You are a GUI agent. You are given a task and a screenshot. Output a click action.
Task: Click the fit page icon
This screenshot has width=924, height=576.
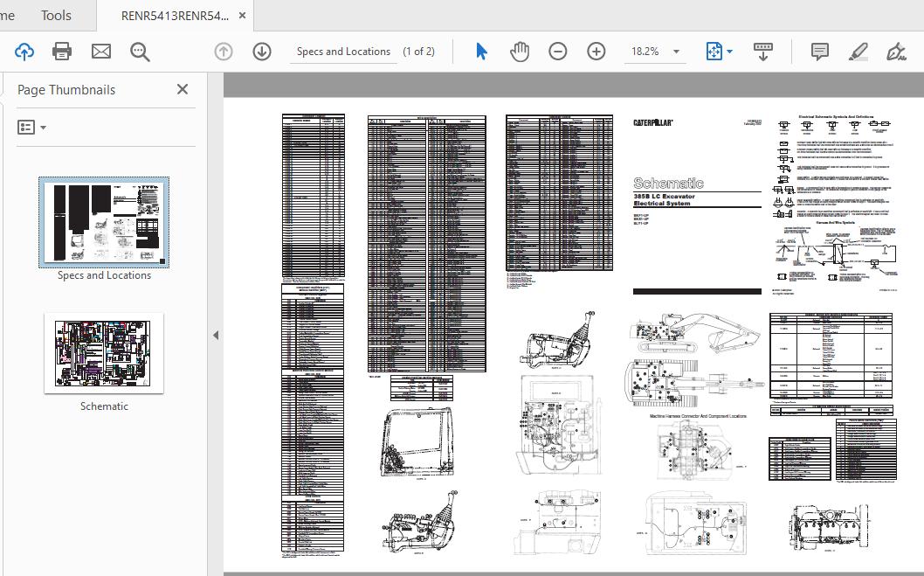point(714,52)
